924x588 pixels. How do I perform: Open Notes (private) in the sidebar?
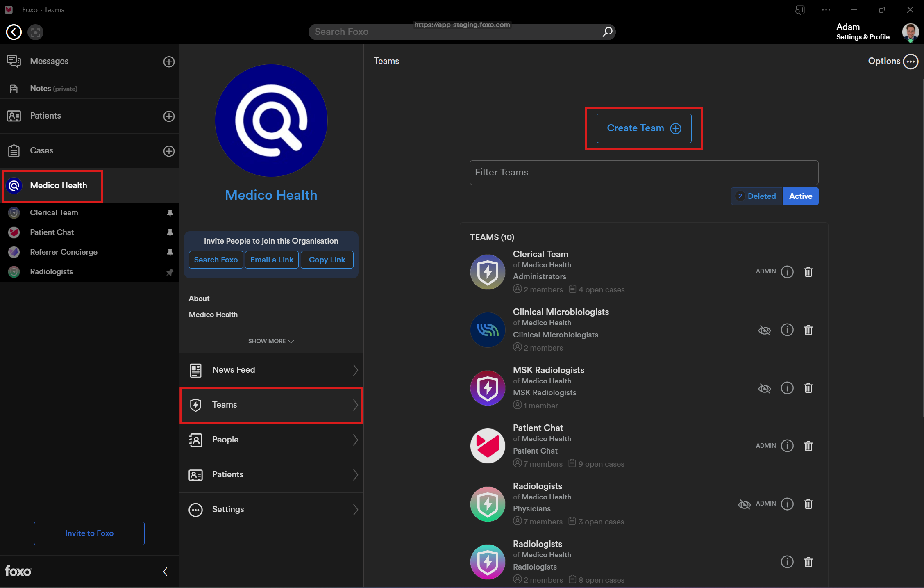click(x=53, y=89)
